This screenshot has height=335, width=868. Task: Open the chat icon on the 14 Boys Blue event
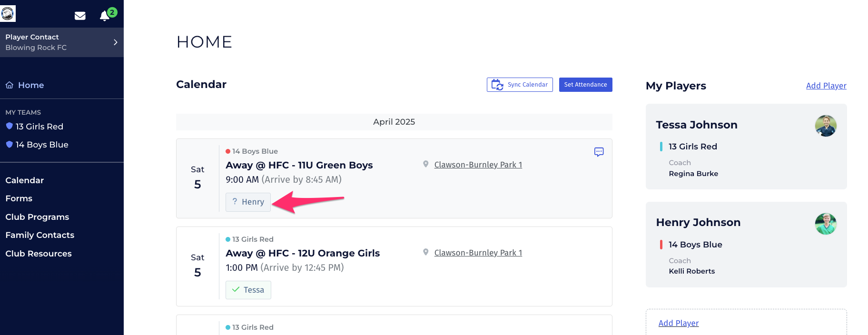tap(599, 152)
